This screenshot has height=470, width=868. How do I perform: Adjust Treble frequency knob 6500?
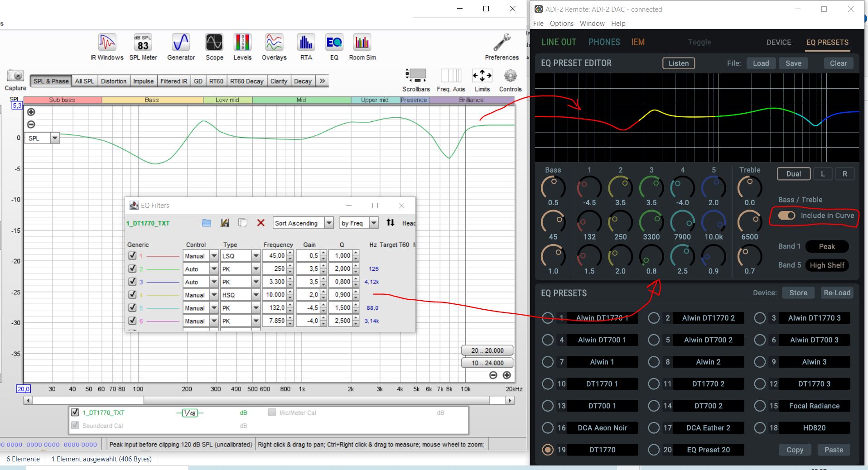click(750, 221)
